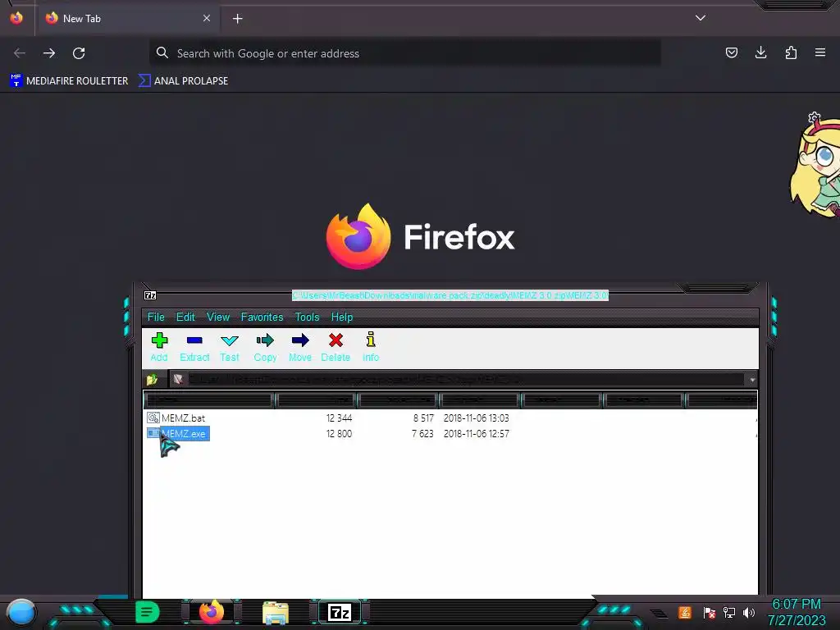The width and height of the screenshot is (840, 630).
Task: Open the Java tray icon
Action: pos(685,612)
